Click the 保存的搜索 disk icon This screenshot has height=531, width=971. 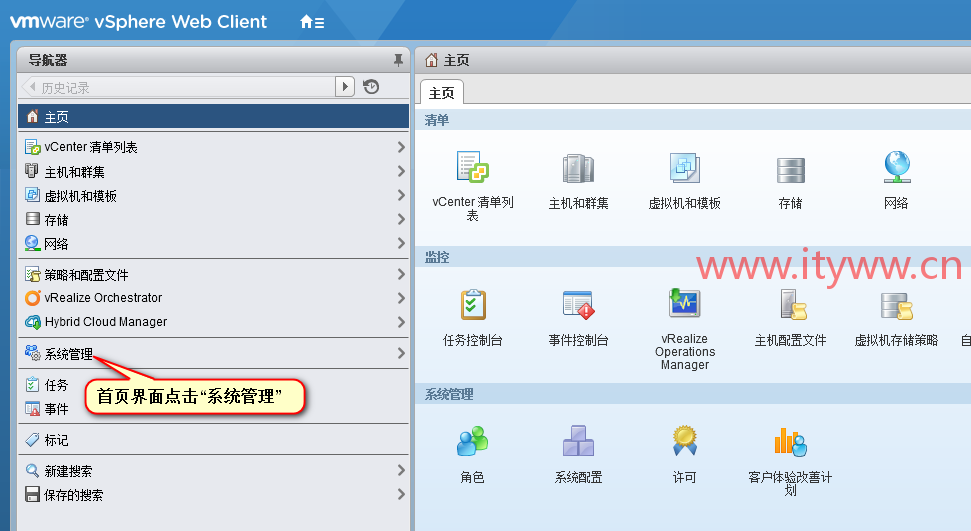point(32,494)
